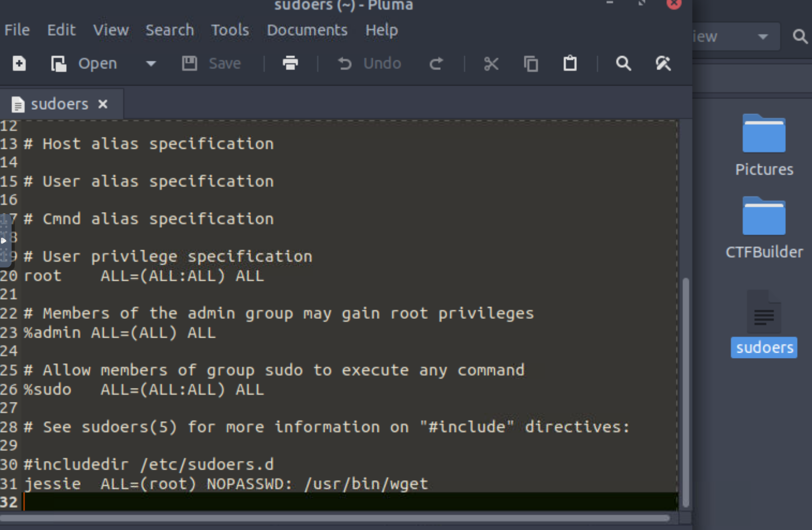Open the File menu
This screenshot has height=530, width=812.
tap(17, 30)
